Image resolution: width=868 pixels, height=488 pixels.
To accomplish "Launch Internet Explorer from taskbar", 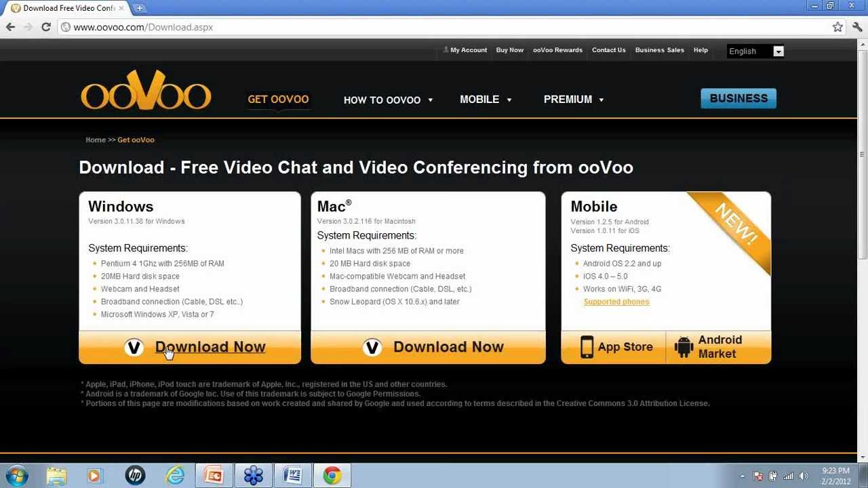I will point(175,476).
